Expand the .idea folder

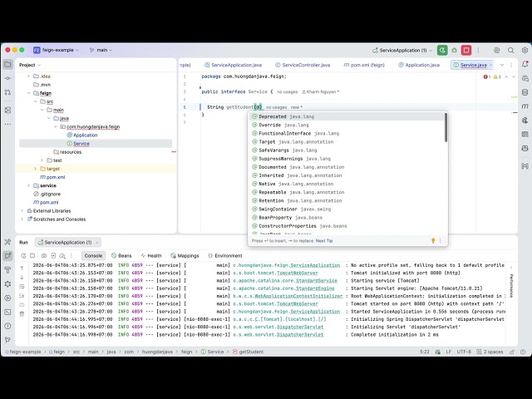(28, 76)
